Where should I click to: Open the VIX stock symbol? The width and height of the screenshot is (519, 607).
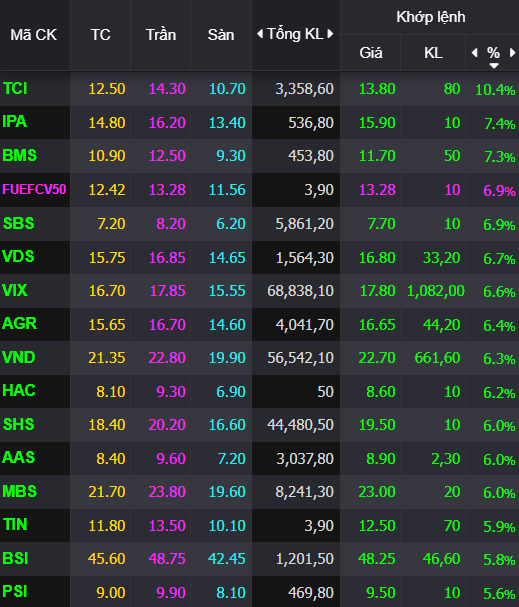(x=15, y=290)
